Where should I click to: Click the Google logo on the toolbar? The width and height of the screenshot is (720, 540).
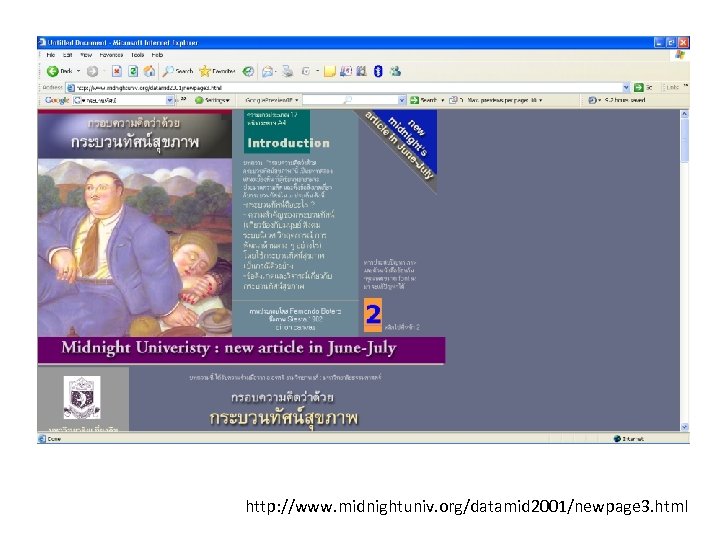coord(56,100)
